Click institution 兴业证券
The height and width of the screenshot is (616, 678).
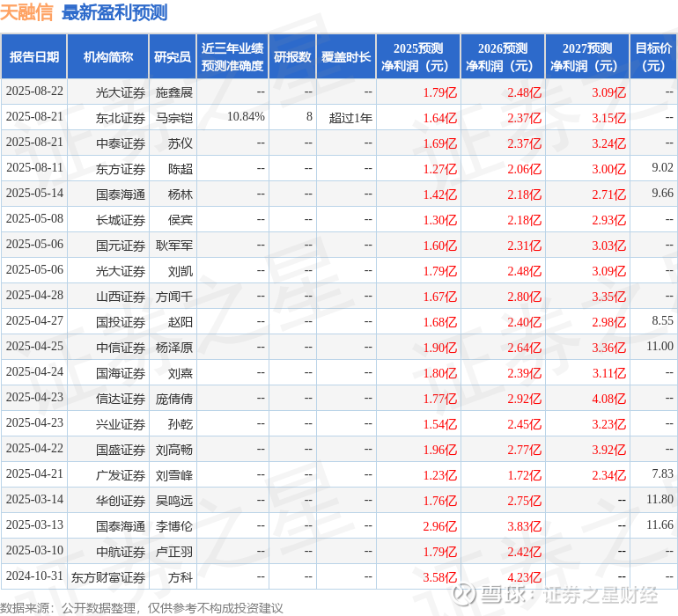(121, 423)
